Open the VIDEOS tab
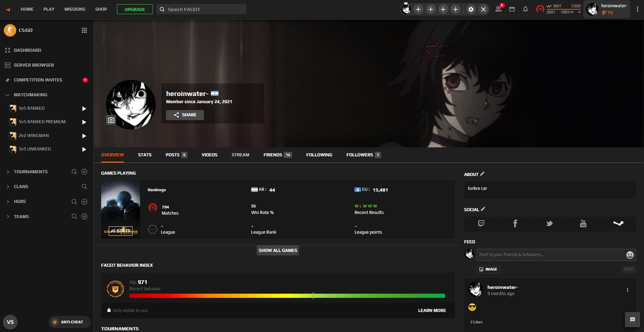This screenshot has width=644, height=332. pos(209,155)
